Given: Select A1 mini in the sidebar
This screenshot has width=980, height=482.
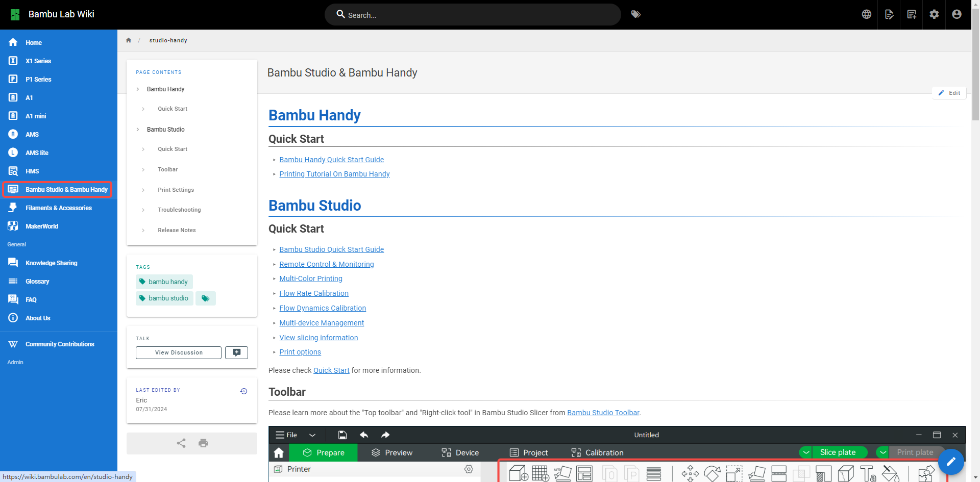Looking at the screenshot, I should coord(59,116).
